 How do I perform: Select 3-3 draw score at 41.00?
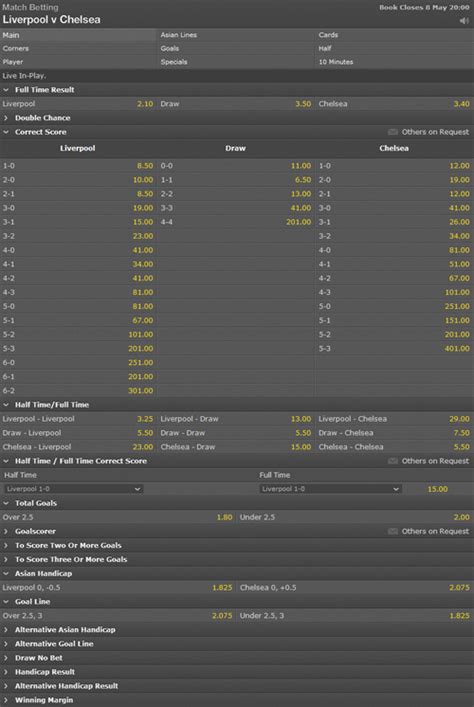[x=236, y=208]
